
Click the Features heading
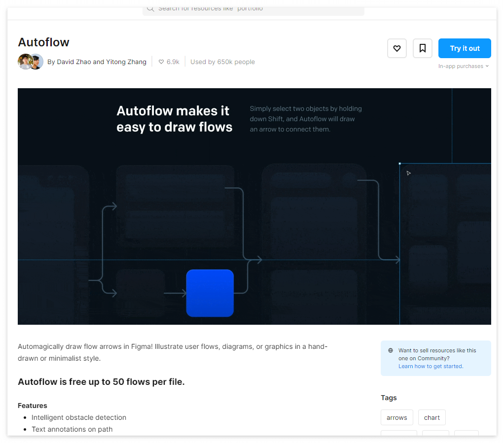[33, 406]
